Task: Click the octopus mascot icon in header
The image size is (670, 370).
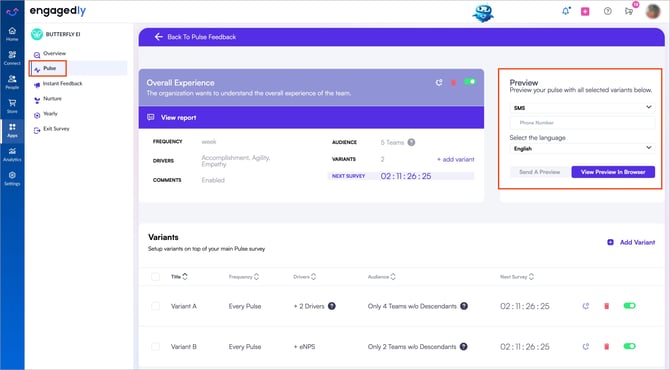Action: pyautogui.click(x=483, y=13)
